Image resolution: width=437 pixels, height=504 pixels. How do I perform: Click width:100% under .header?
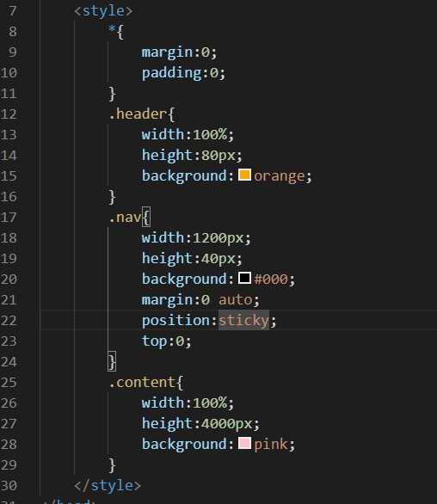coord(188,134)
